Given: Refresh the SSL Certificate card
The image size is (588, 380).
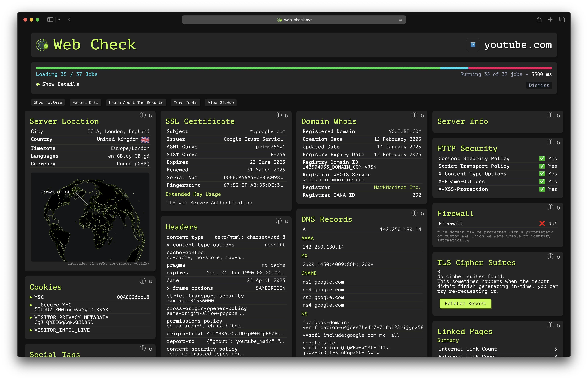Looking at the screenshot, I should coord(286,116).
